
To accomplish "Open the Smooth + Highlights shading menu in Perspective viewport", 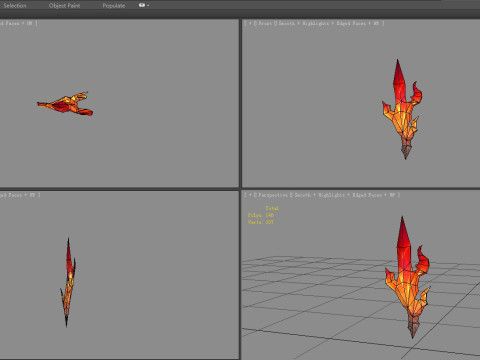I will click(x=319, y=195).
